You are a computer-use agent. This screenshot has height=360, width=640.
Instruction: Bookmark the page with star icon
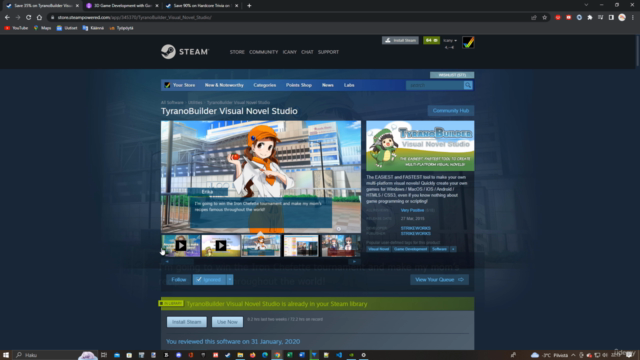point(544,18)
